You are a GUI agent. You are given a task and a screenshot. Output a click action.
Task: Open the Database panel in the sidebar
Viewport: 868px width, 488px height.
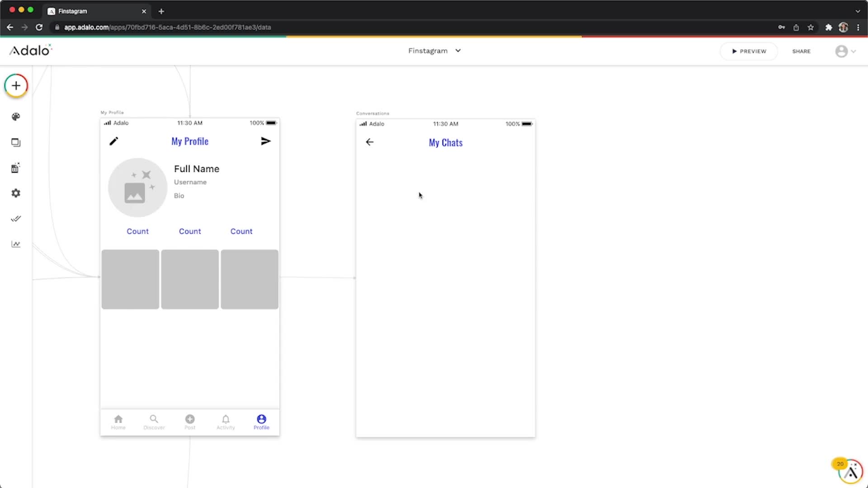(16, 168)
